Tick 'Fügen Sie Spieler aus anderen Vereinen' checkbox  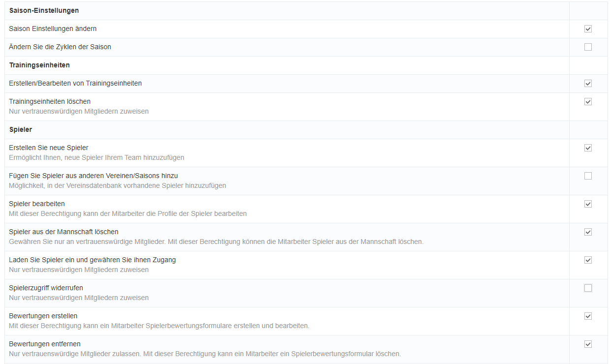point(588,176)
